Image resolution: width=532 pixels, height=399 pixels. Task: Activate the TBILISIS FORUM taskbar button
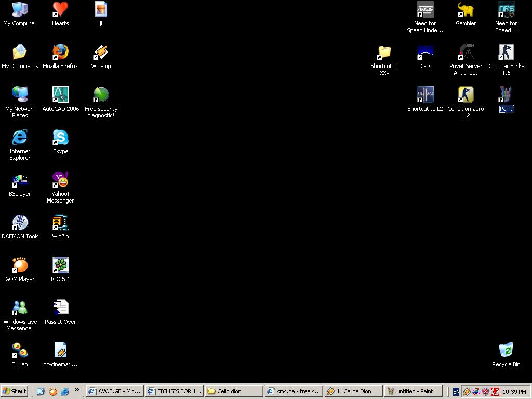(174, 391)
